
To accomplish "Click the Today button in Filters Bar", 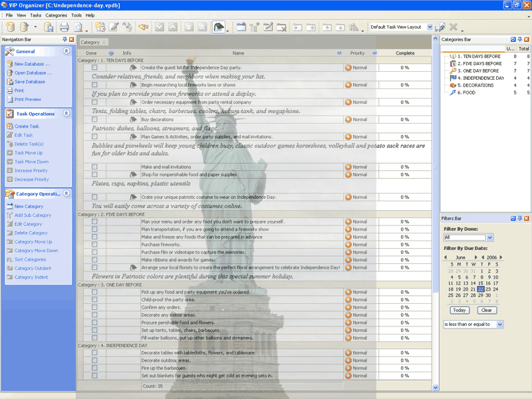I will point(459,310).
